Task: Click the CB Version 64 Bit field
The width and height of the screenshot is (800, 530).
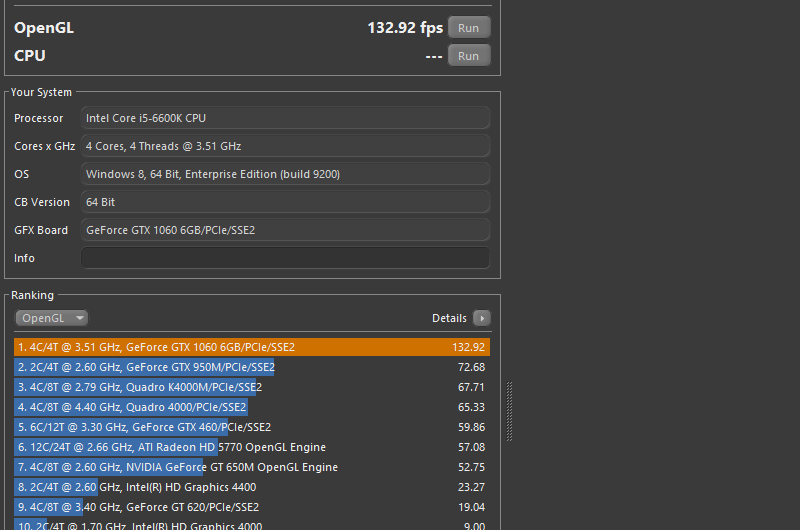Action: [285, 202]
